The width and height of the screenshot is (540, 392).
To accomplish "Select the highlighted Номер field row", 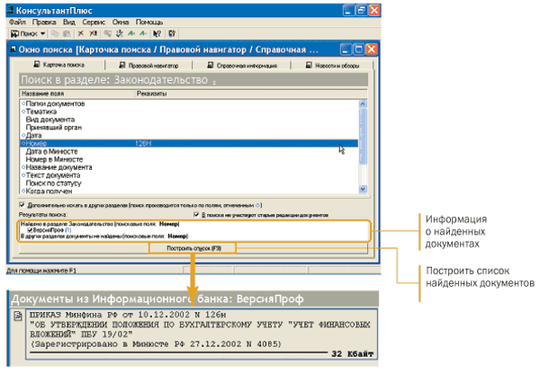I will (x=189, y=143).
